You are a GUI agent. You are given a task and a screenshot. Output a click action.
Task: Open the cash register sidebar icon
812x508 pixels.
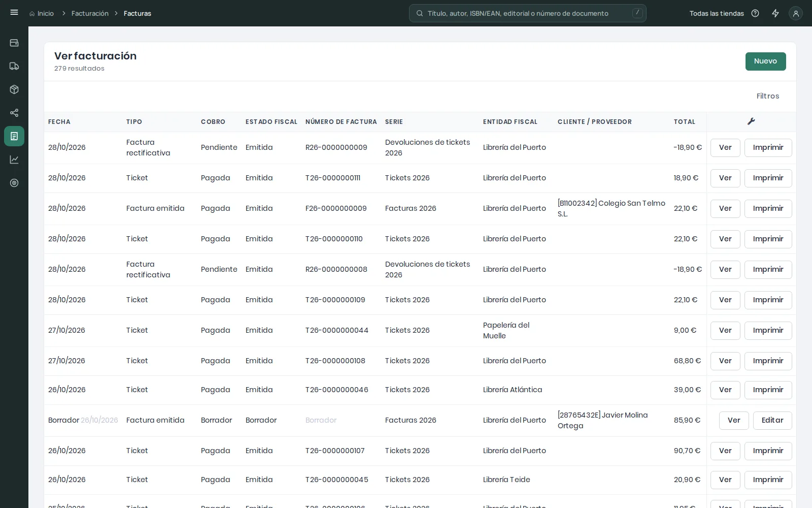click(x=14, y=43)
